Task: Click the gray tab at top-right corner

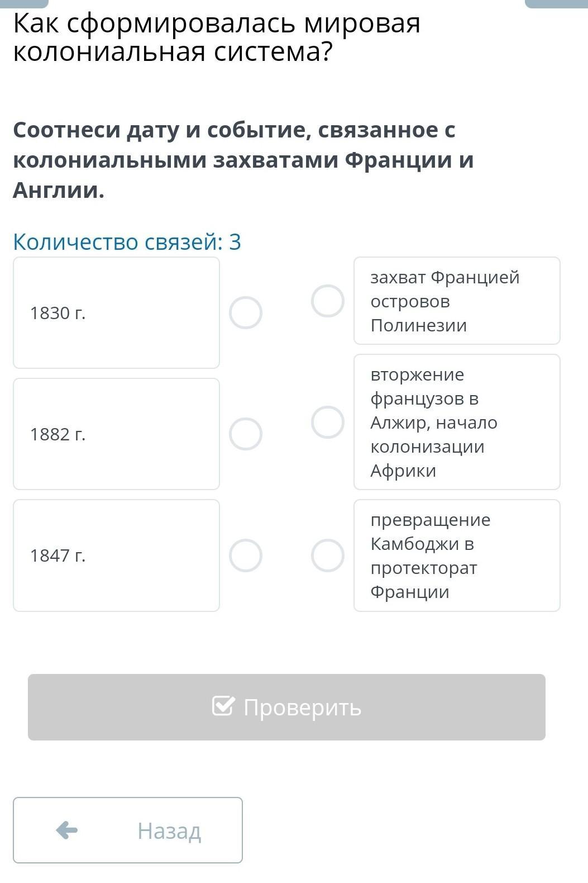Action: [556, 3]
